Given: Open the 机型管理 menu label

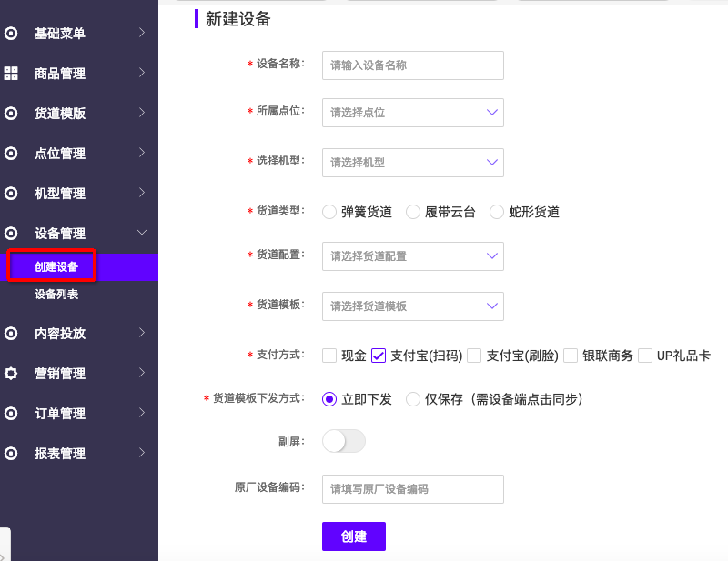Looking at the screenshot, I should point(60,193).
